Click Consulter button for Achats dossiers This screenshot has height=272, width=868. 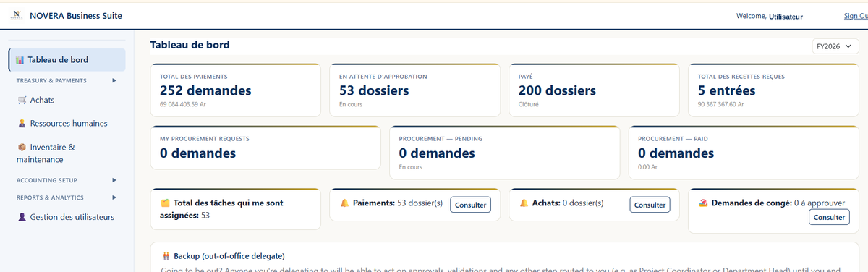click(650, 205)
